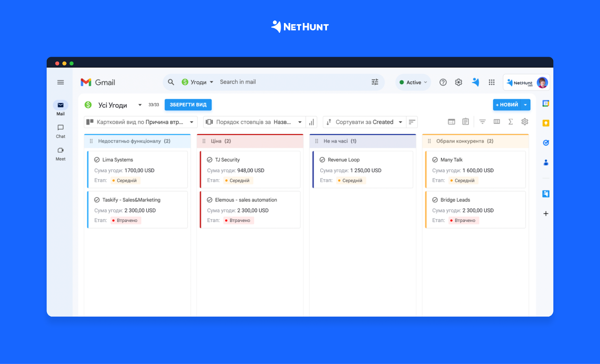Toggle check circle on Revenue Loop card
Screen dimensions: 600x364
322,160
